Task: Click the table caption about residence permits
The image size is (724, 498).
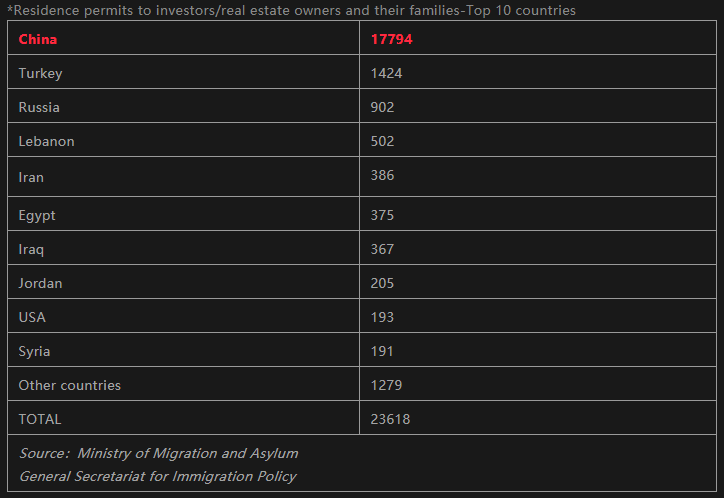Action: pos(291,10)
